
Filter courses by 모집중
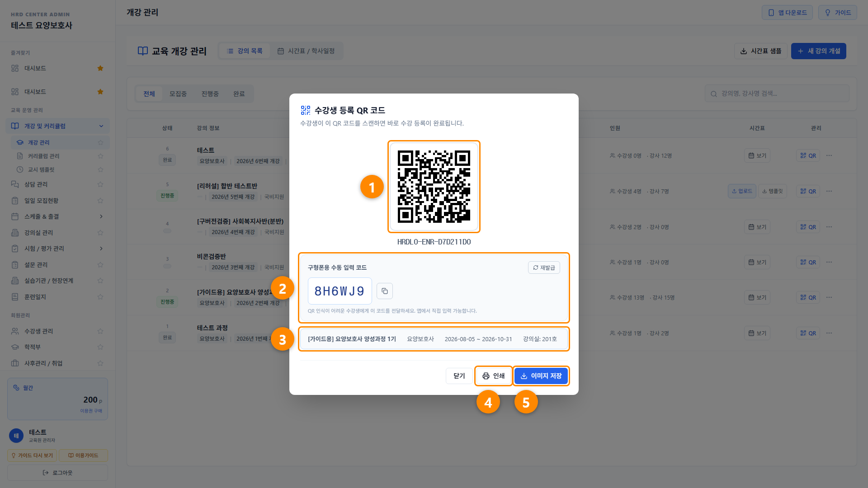point(178,94)
